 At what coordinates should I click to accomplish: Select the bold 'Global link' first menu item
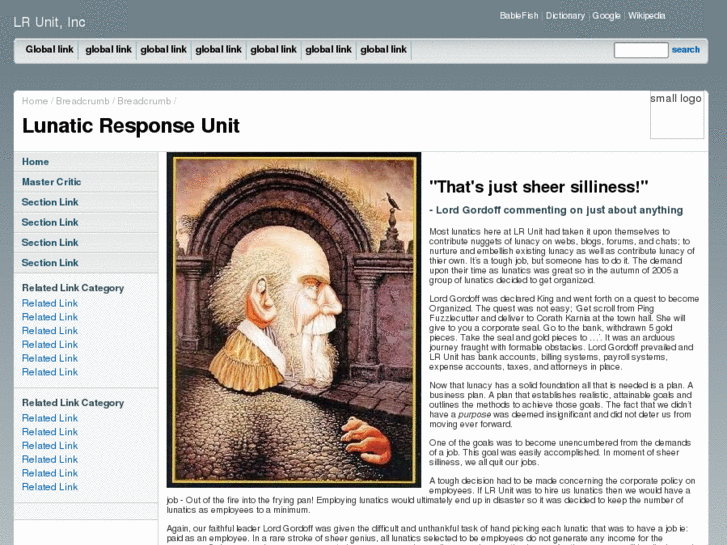click(48, 50)
